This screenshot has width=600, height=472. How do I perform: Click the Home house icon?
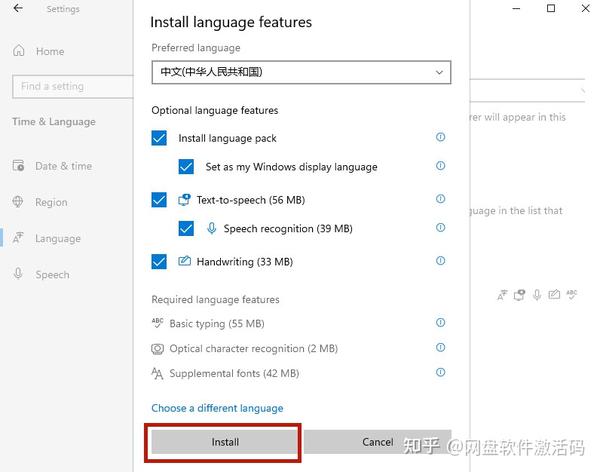[x=18, y=51]
